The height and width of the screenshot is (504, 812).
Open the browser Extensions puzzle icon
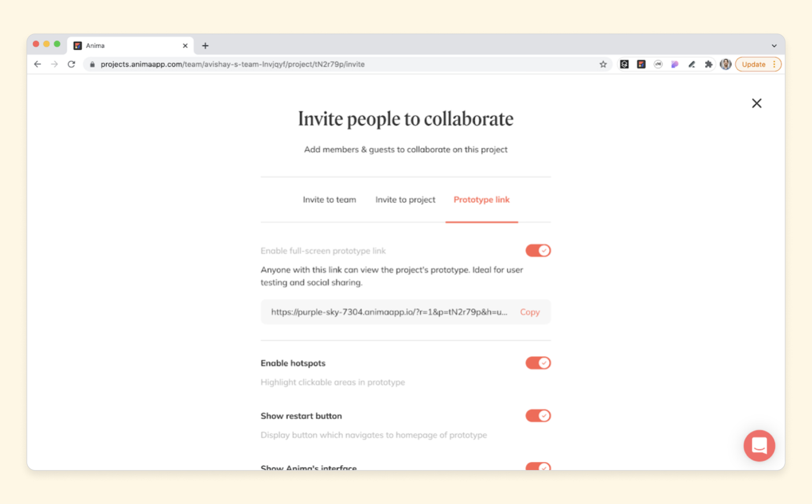[708, 64]
